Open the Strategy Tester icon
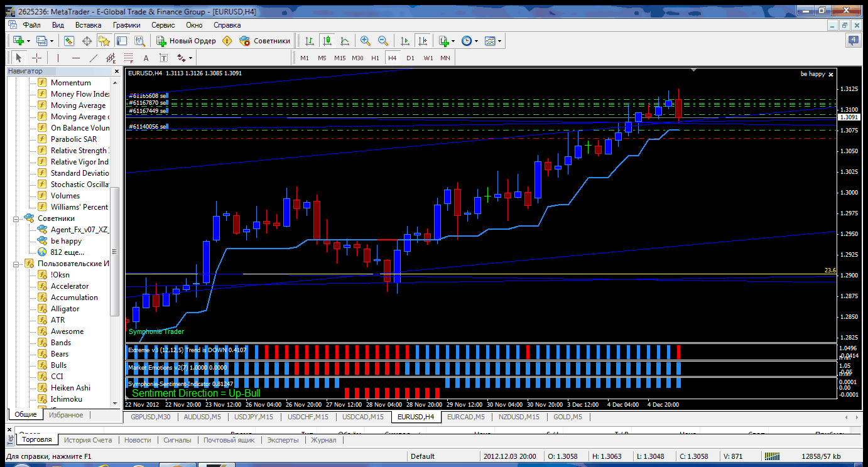 point(139,41)
